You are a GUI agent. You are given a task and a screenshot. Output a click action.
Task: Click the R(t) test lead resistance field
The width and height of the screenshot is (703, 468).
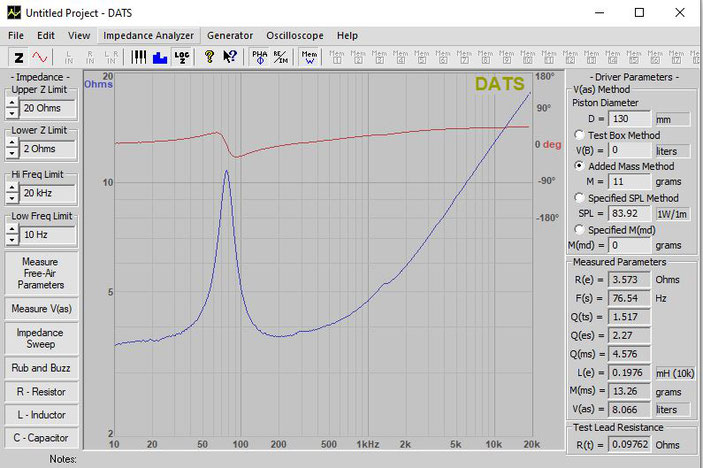coord(629,445)
